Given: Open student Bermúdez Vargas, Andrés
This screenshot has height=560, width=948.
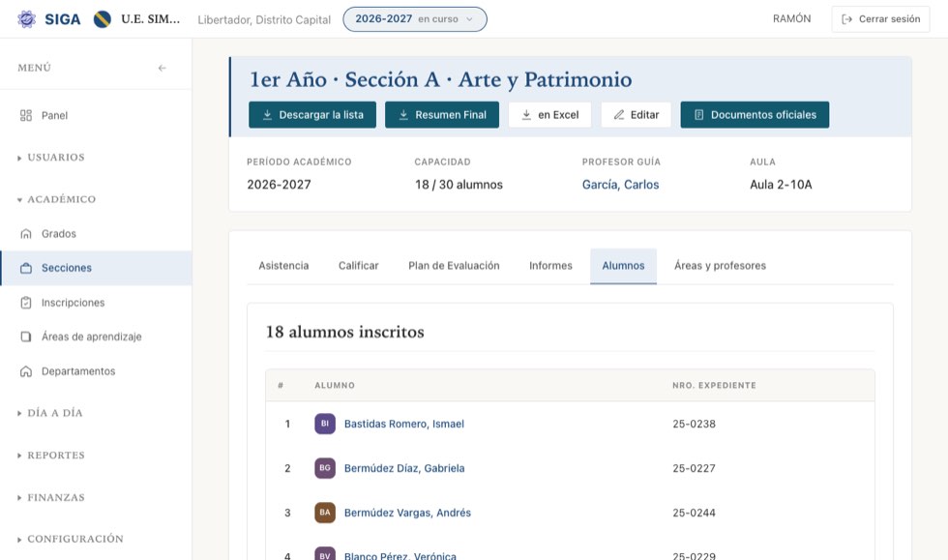Looking at the screenshot, I should click(x=407, y=513).
